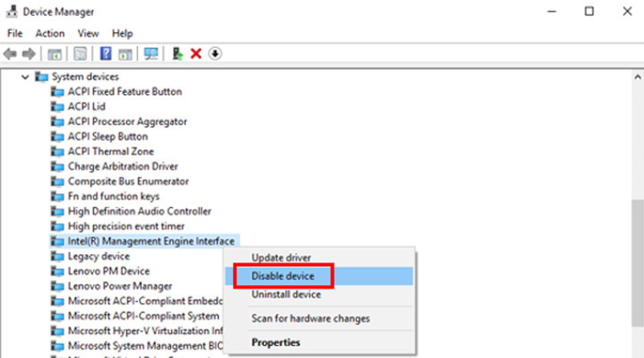
Task: Open the Action menu
Action: [50, 33]
